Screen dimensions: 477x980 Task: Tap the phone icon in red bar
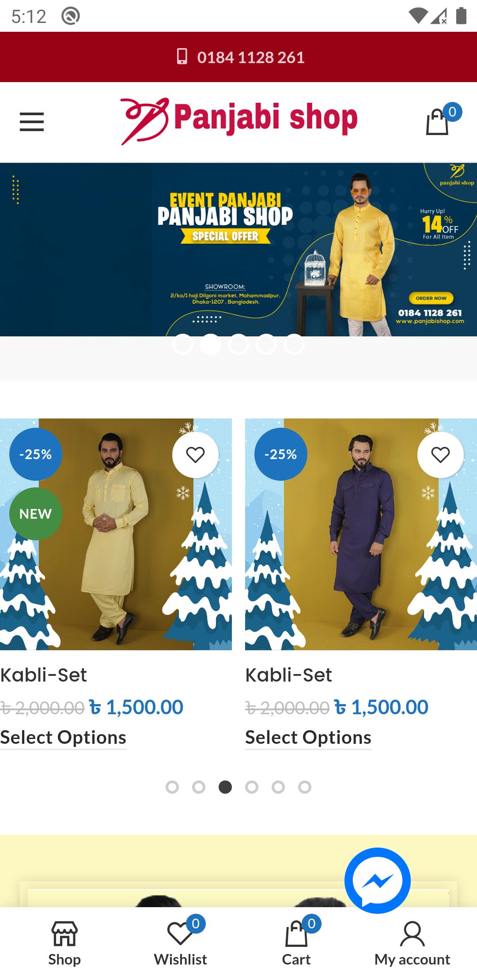point(182,57)
